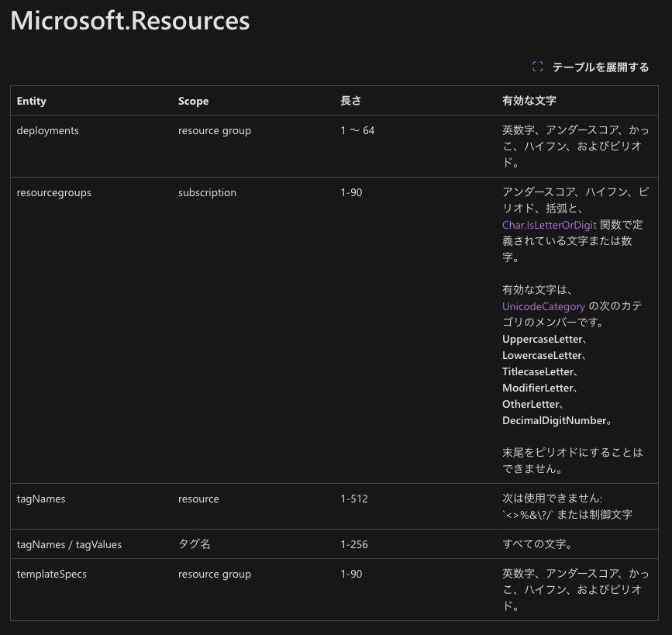Click the DecimalDigitNumber category text
Screen dimensions: 672x635
tap(554, 420)
